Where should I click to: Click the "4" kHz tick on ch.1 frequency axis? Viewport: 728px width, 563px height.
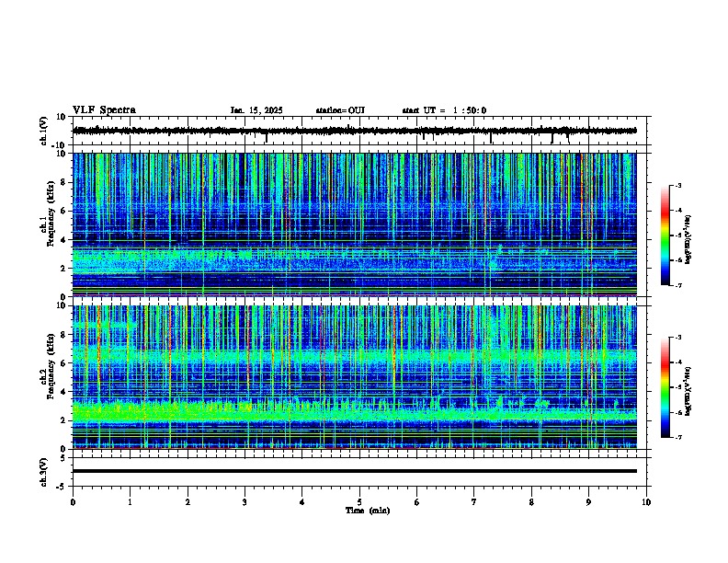pos(64,240)
